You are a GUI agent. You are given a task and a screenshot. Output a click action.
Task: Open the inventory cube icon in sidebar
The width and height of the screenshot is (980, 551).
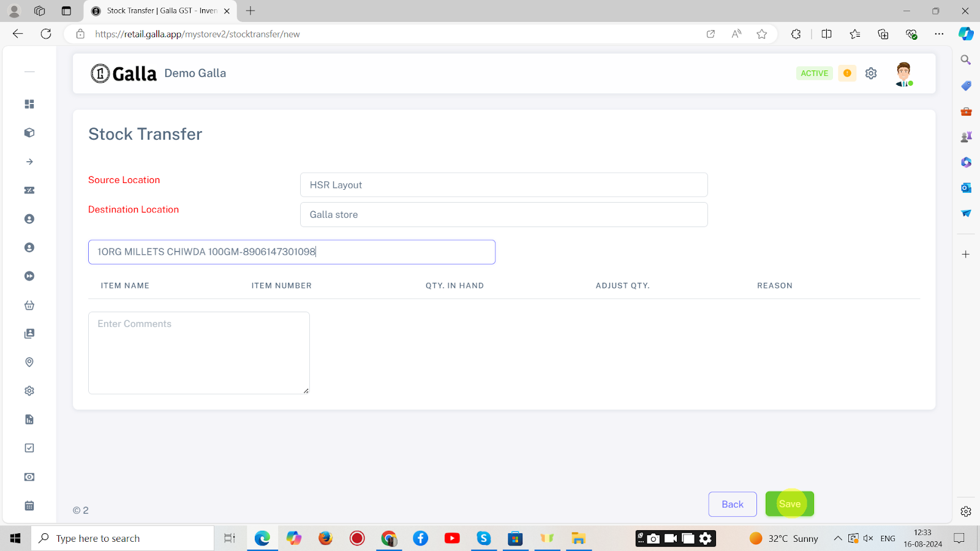click(x=29, y=133)
